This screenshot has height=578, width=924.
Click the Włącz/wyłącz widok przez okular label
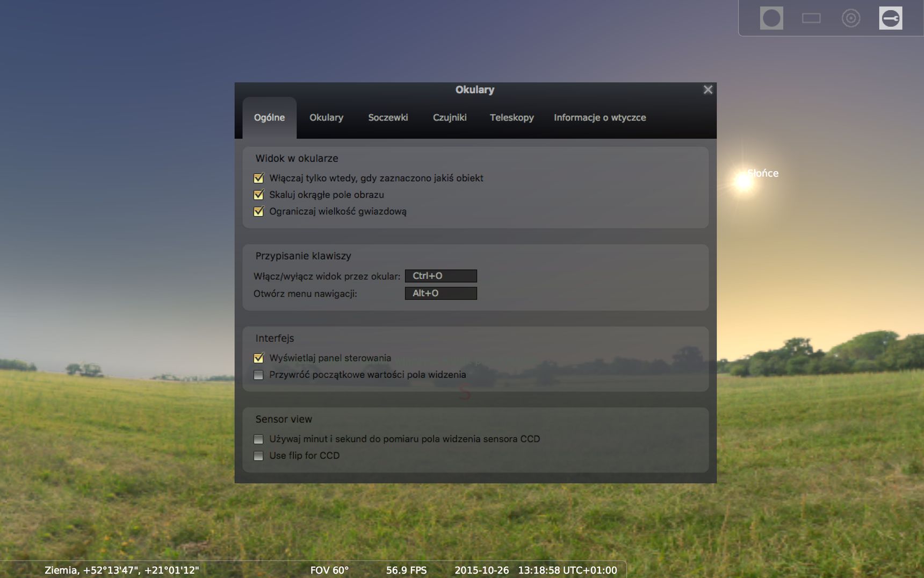327,276
